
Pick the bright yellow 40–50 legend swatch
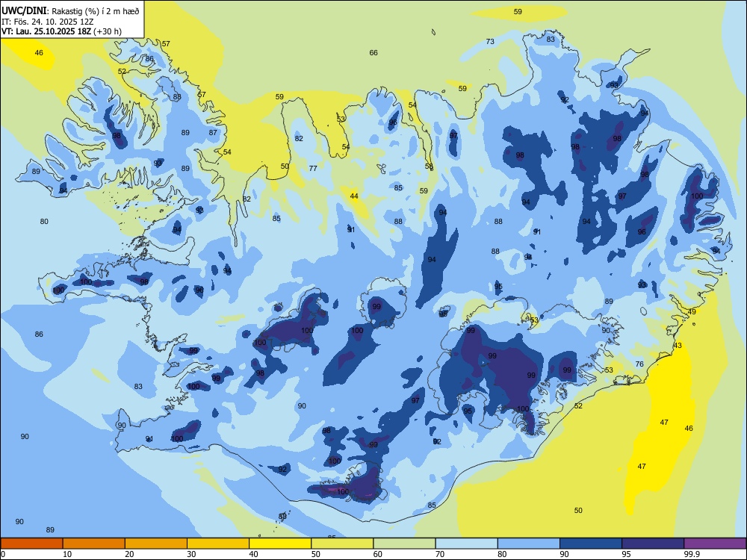point(280,544)
